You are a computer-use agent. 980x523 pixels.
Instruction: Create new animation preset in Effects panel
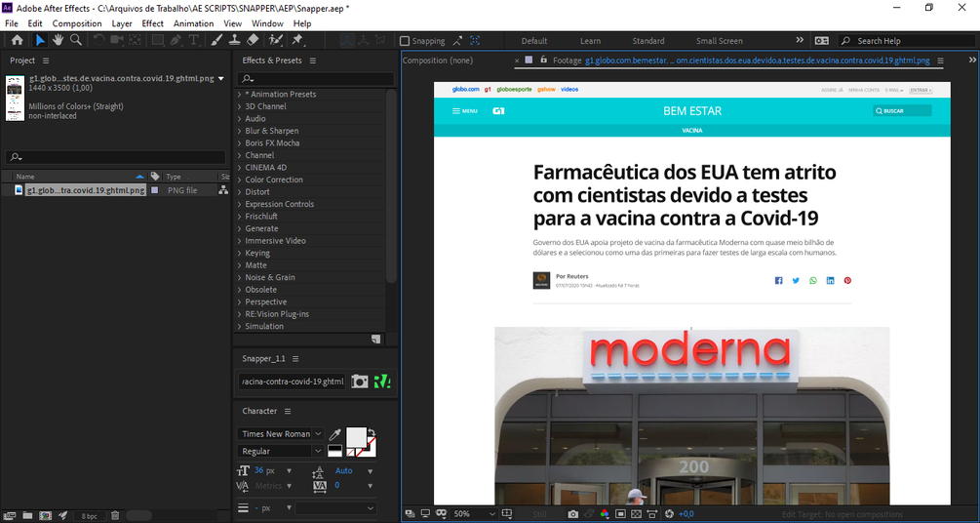click(x=375, y=340)
